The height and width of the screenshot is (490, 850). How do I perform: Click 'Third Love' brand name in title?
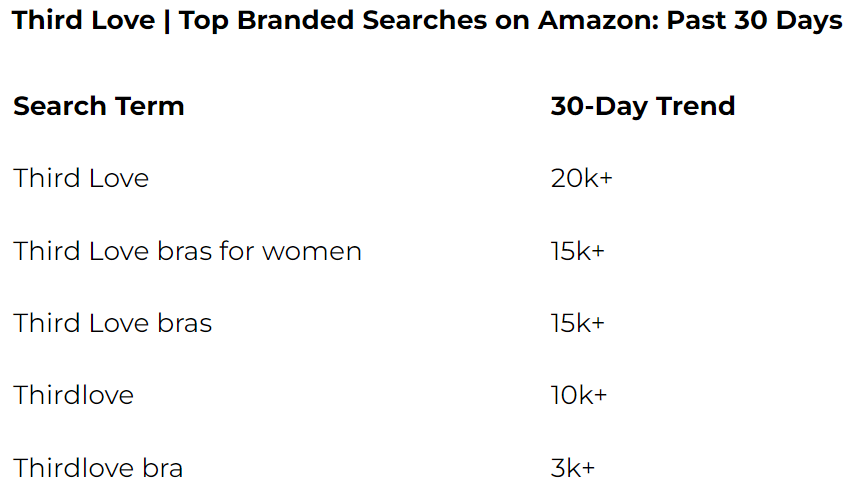pyautogui.click(x=82, y=21)
